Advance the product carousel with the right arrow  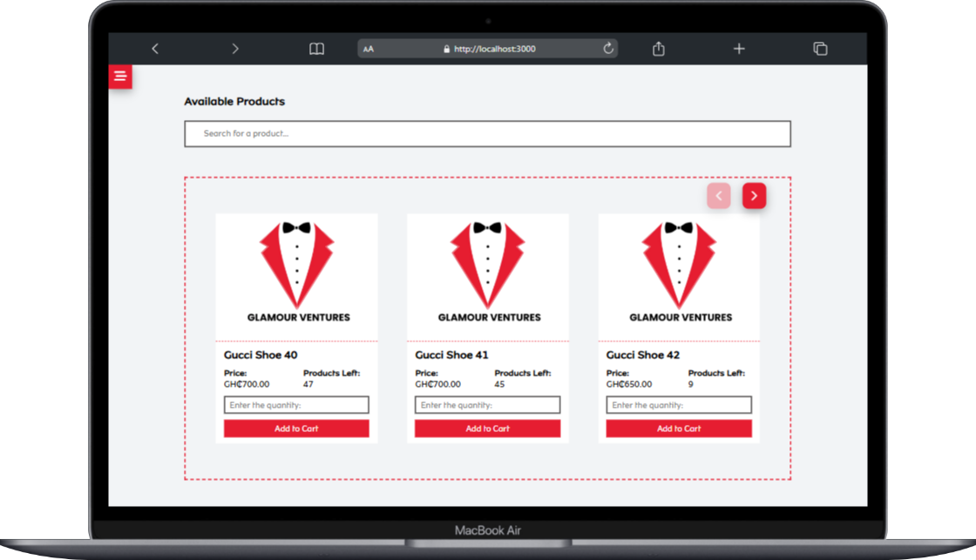[754, 195]
